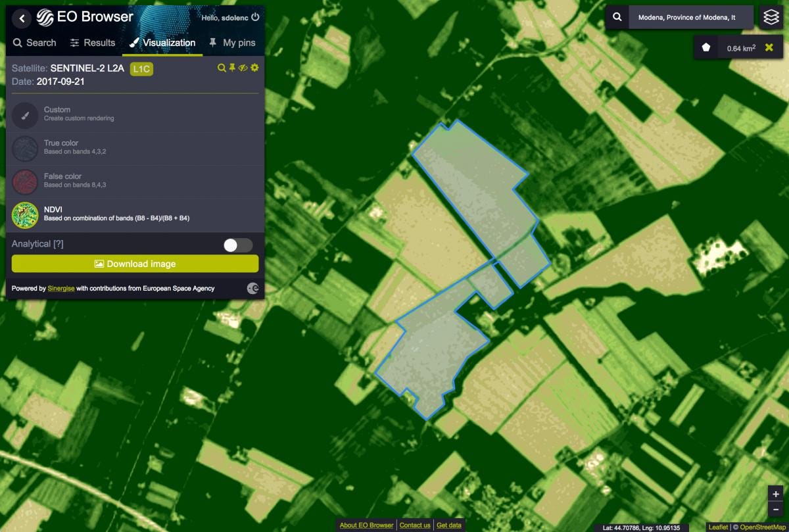Click the Download image button
The height and width of the screenshot is (532, 789).
point(135,264)
